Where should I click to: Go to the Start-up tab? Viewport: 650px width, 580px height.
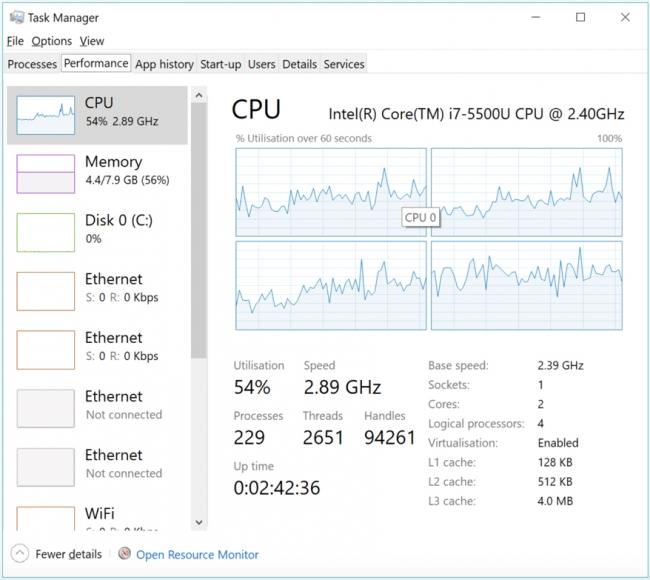[x=221, y=64]
